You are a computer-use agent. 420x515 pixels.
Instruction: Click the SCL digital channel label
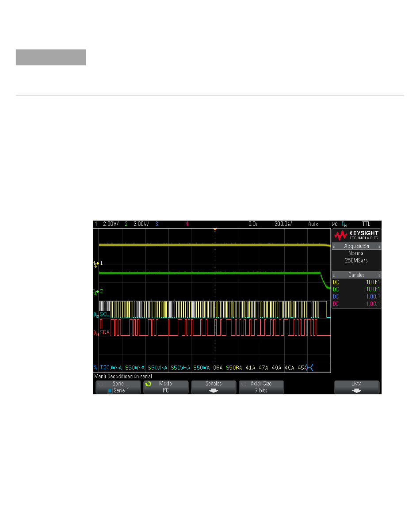pos(104,314)
